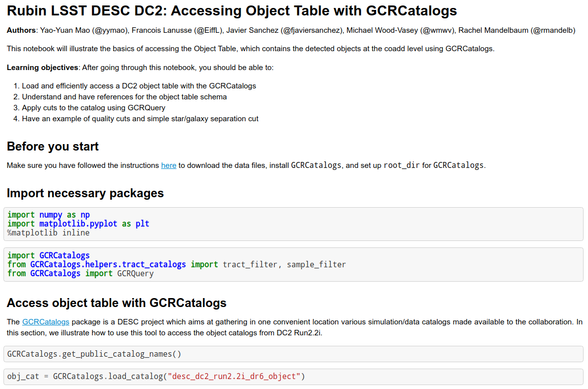Click the 'root_dir' inline code text

tap(402, 165)
